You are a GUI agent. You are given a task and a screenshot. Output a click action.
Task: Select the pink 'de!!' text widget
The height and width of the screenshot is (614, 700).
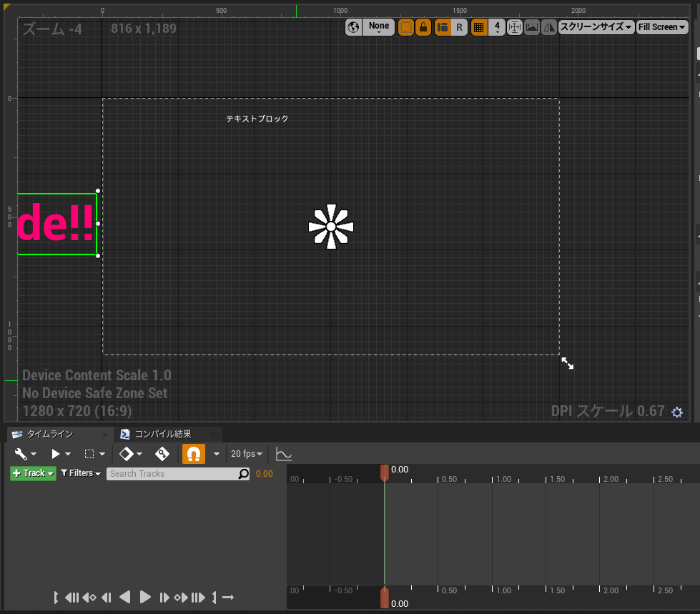[x=56, y=224]
